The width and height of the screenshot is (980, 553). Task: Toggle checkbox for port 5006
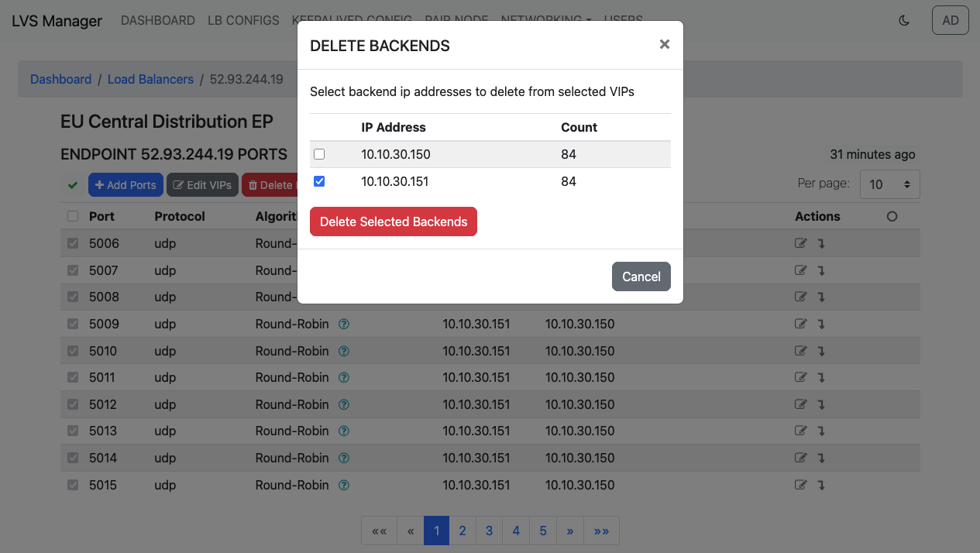[73, 243]
